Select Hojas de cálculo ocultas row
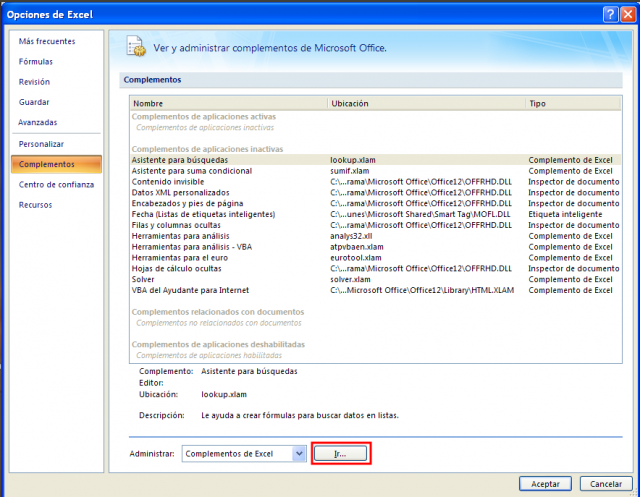 coord(376,268)
